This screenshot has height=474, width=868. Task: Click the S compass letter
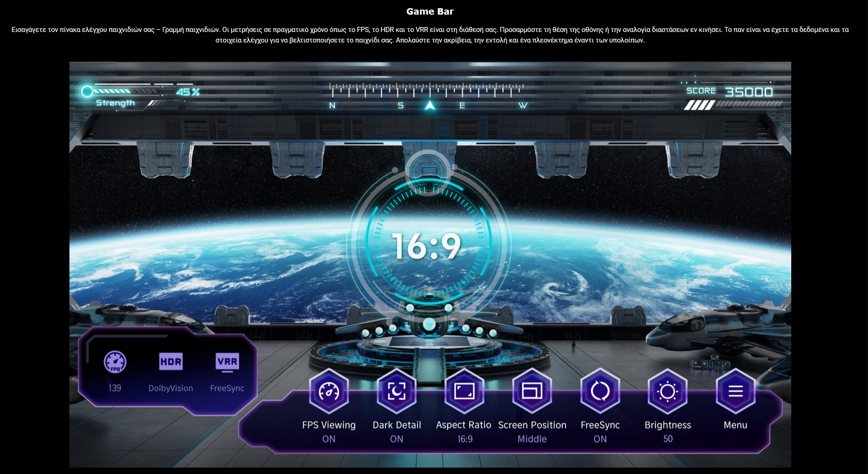coord(401,105)
